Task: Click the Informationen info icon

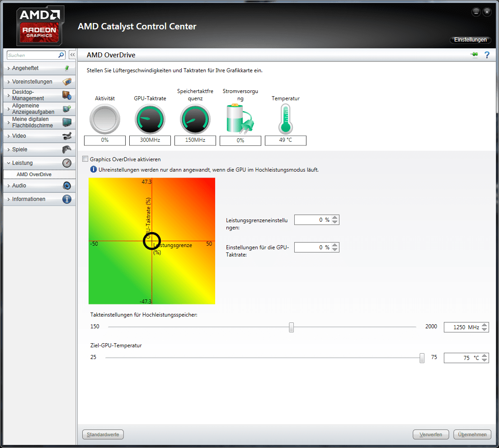Action: (x=67, y=199)
